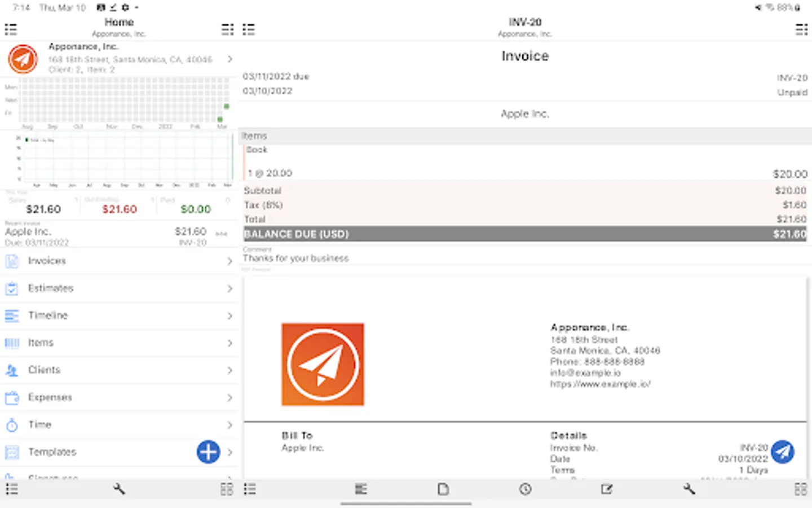Screen dimensions: 812x508
Task: Tap the grid icon in invoice bottom toolbar
Action: coord(800,489)
